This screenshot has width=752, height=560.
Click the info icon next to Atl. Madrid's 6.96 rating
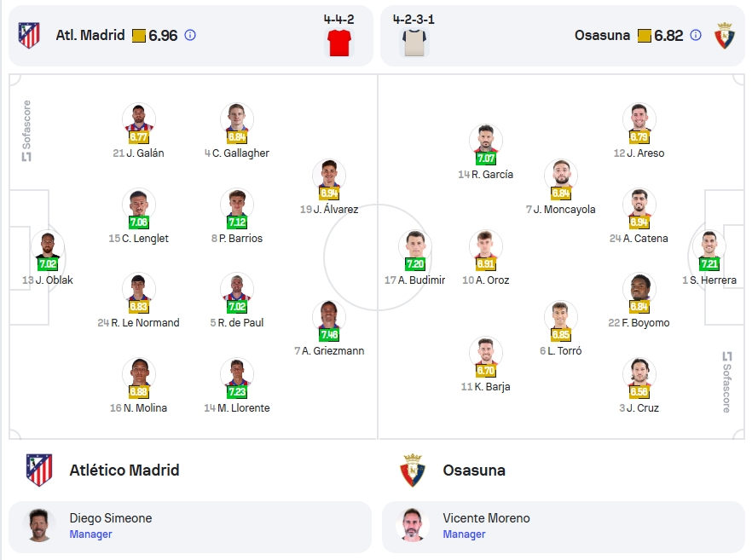point(190,35)
